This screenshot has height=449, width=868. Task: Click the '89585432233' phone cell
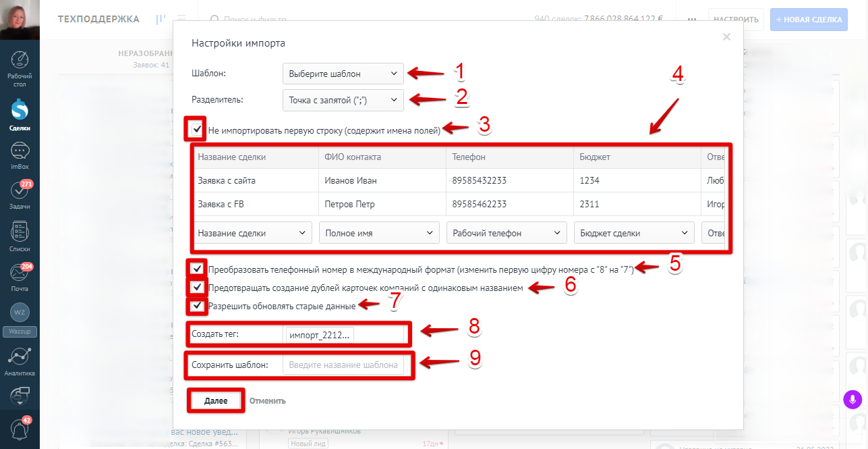pyautogui.click(x=509, y=180)
